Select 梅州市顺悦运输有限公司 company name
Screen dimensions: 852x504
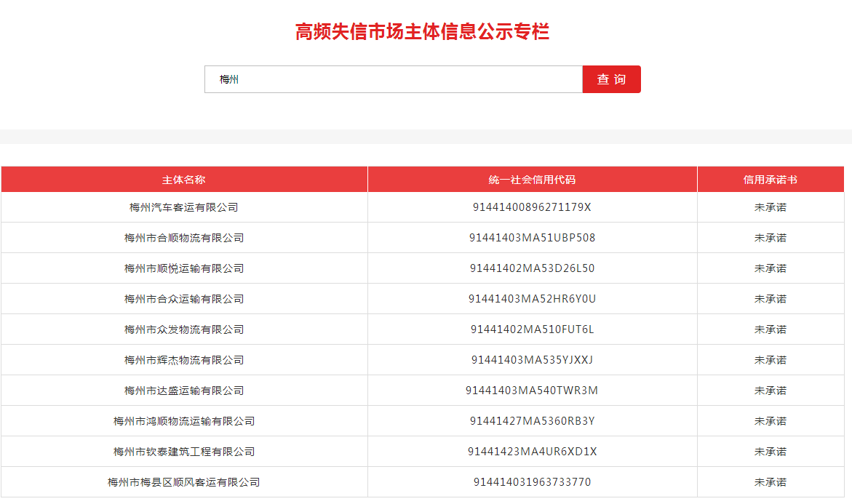184,268
